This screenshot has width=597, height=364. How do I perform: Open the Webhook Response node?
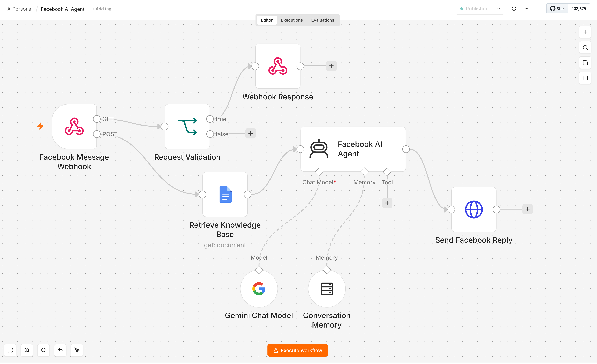(x=278, y=66)
